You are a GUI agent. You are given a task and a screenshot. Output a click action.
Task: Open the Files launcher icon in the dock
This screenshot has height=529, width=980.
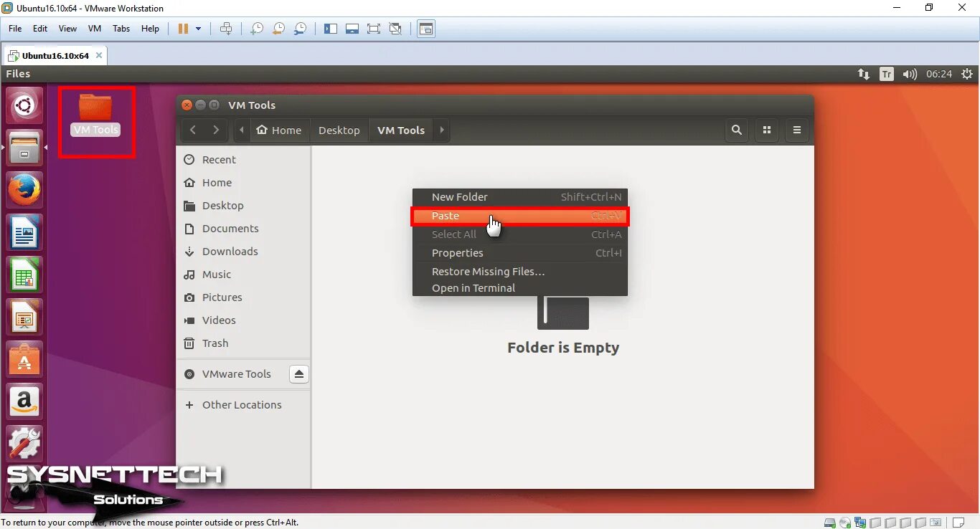click(x=24, y=148)
